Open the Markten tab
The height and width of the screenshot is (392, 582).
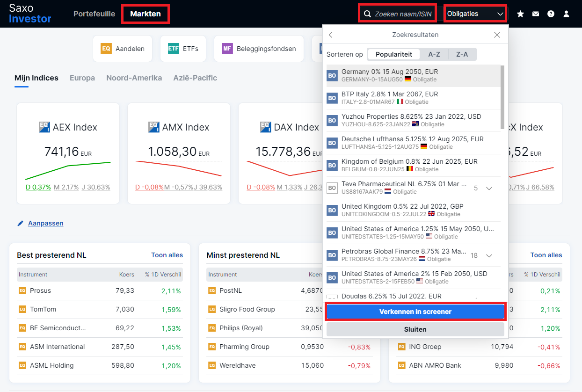pyautogui.click(x=145, y=14)
